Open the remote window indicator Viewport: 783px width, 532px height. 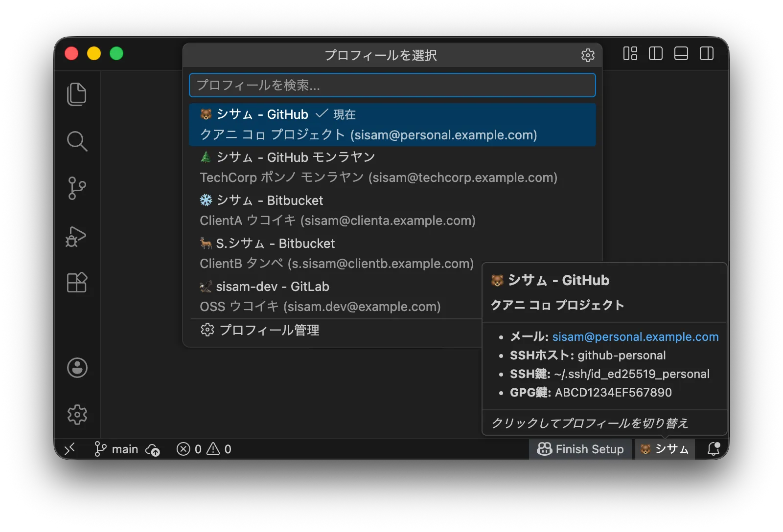tap(70, 449)
